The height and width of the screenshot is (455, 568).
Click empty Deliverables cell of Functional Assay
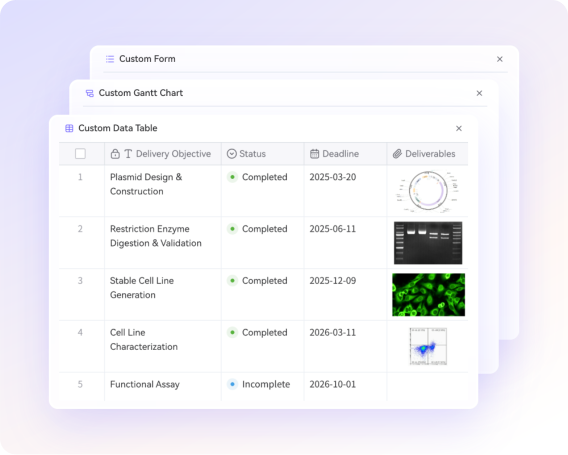click(x=427, y=387)
